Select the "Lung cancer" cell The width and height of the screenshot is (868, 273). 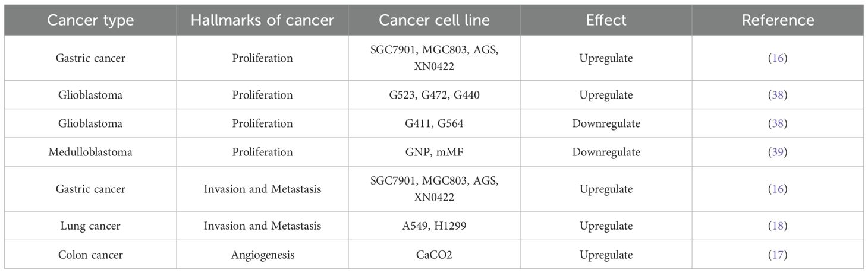point(90,226)
